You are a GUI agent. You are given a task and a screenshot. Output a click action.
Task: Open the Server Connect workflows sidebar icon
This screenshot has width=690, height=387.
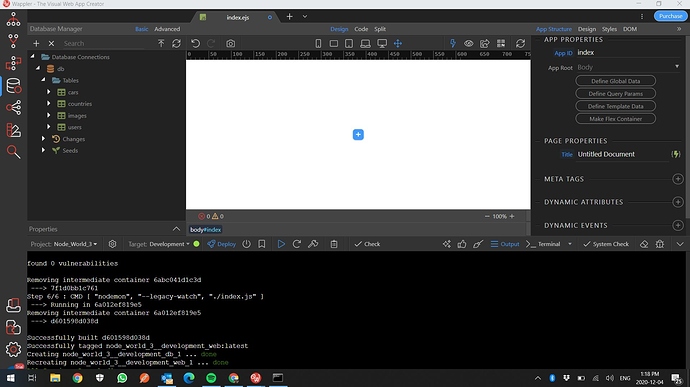13,63
